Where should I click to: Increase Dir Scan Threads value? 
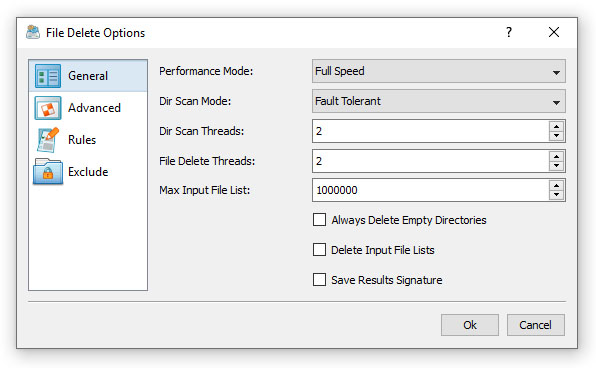coord(556,127)
